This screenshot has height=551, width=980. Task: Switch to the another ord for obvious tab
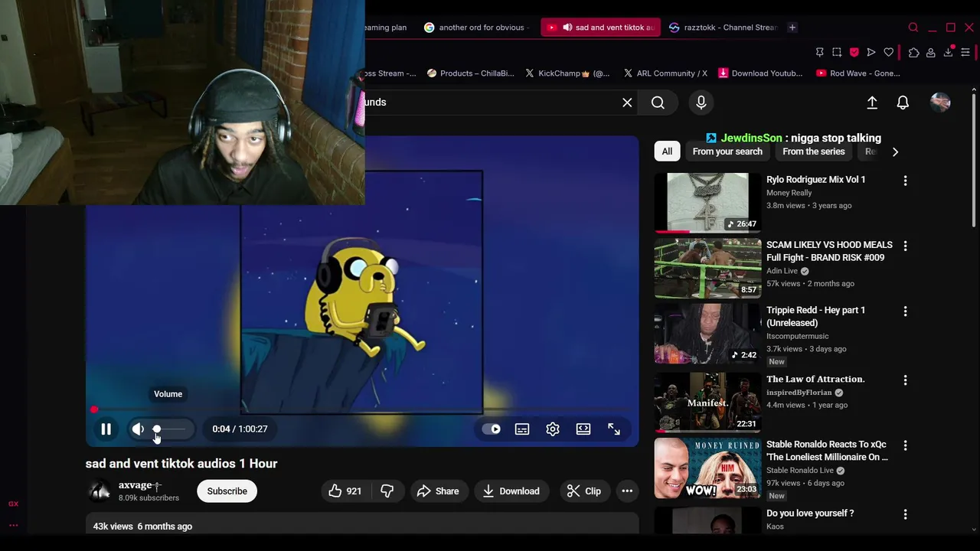click(x=475, y=28)
